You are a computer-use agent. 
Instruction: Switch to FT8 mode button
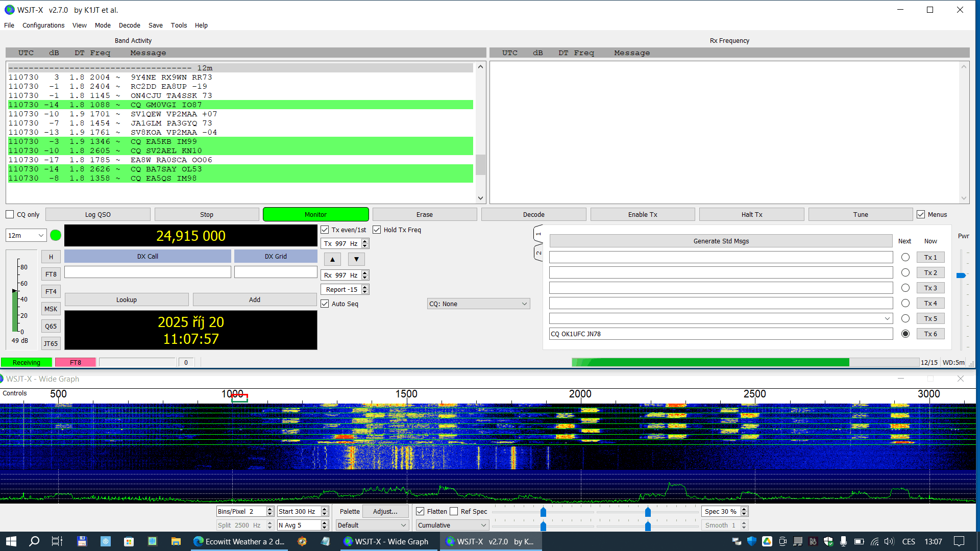pos(51,274)
